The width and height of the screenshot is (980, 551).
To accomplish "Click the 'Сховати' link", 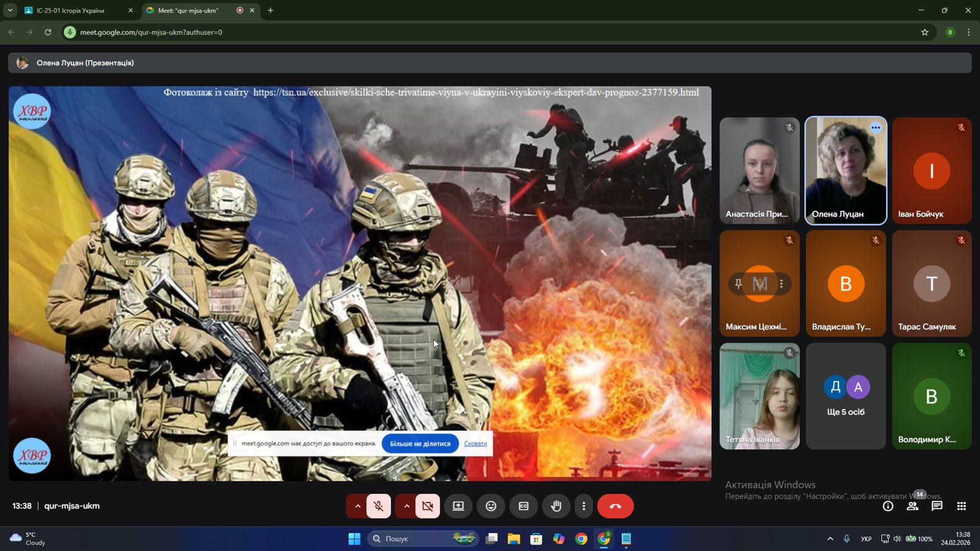I will pyautogui.click(x=475, y=444).
